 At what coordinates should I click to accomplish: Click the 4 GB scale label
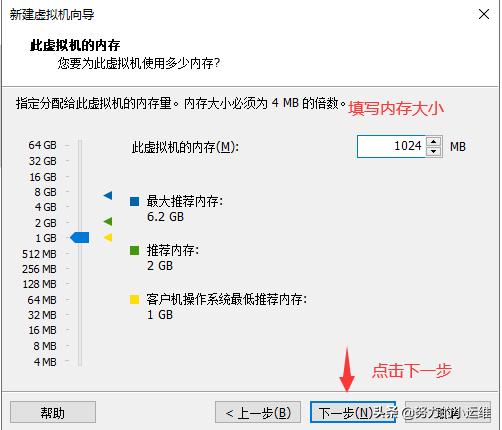(x=46, y=207)
